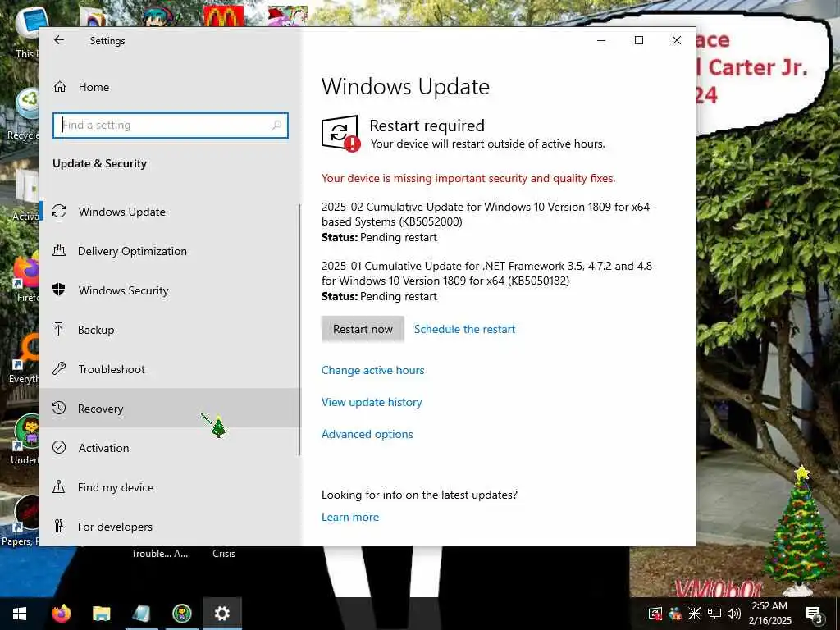Click the Windows Update status tray icon
Screen dimensions: 840x630
tap(655, 614)
